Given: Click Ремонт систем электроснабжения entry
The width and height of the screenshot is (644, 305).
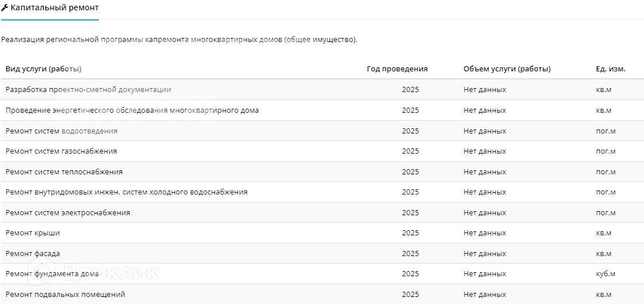Looking at the screenshot, I should click(68, 213).
